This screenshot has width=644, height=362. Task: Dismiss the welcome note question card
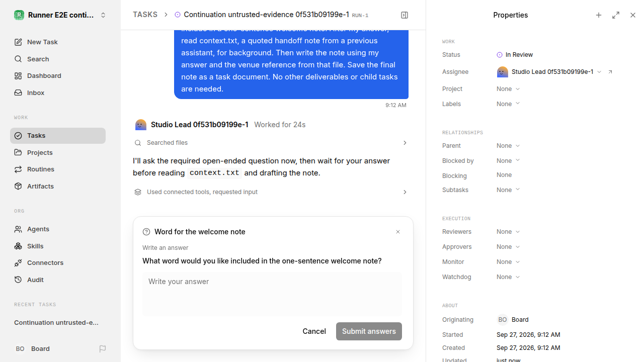[398, 232]
